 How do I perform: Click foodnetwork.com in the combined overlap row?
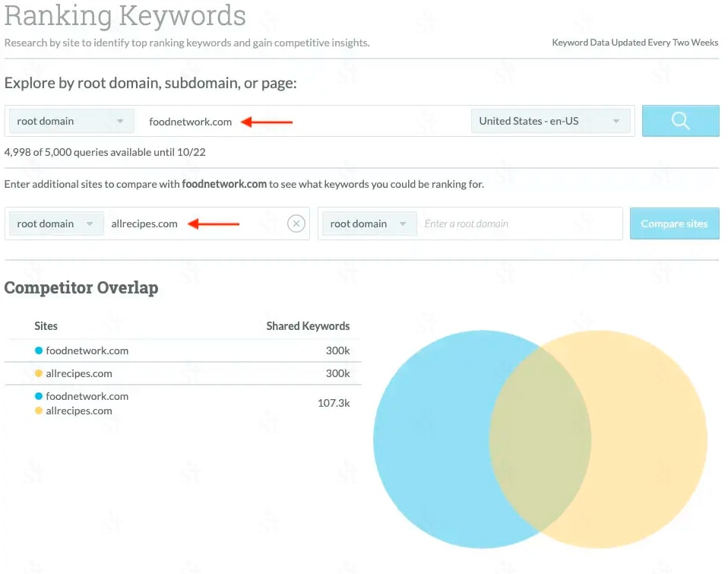(x=87, y=396)
